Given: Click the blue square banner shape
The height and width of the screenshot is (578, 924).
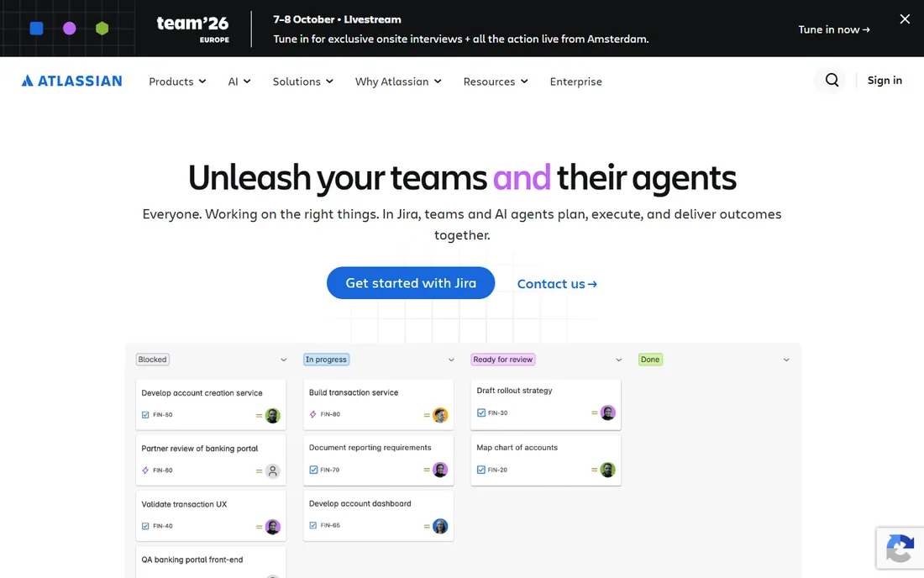Looking at the screenshot, I should point(36,29).
